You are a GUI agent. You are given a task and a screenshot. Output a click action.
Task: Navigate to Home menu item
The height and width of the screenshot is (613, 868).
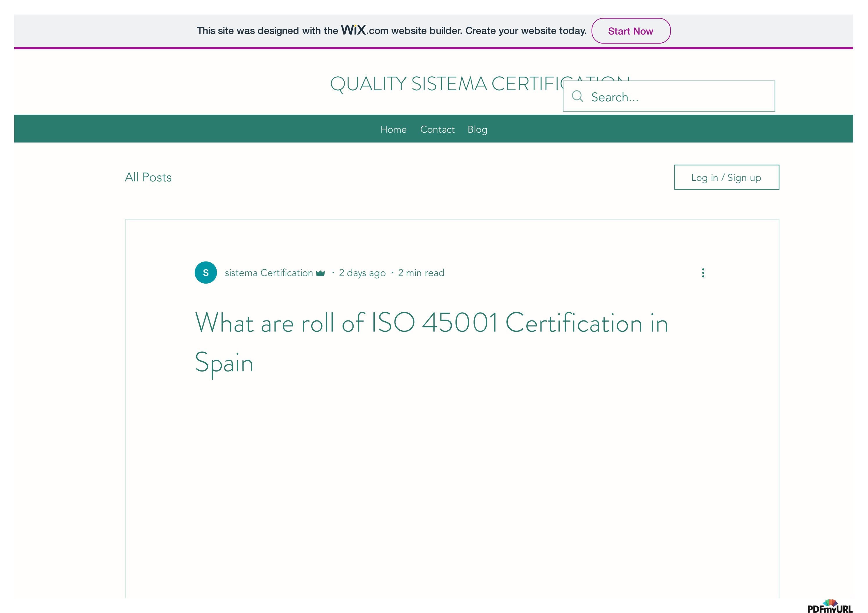coord(394,129)
